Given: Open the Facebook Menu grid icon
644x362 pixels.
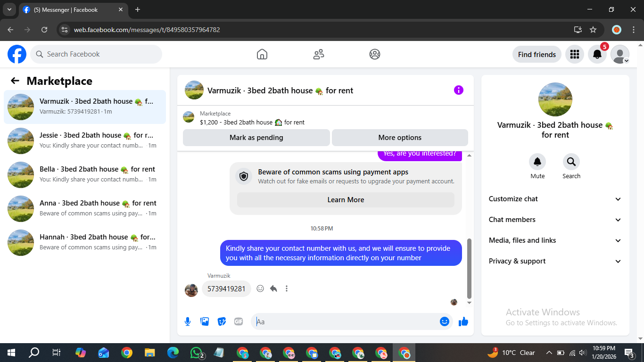Looking at the screenshot, I should tap(574, 55).
